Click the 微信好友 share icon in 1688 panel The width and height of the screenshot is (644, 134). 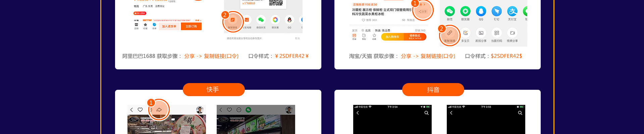(x=261, y=20)
